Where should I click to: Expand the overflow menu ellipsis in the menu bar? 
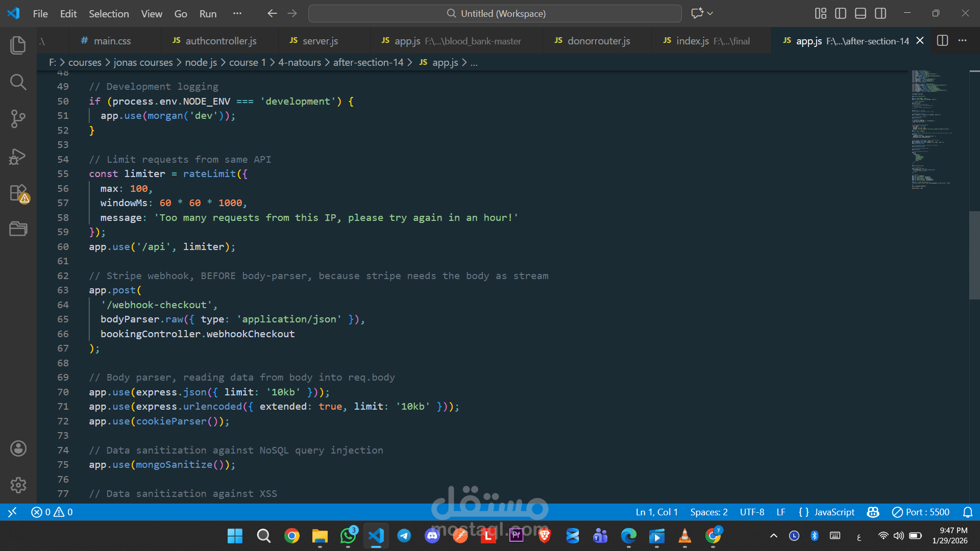[x=237, y=13]
